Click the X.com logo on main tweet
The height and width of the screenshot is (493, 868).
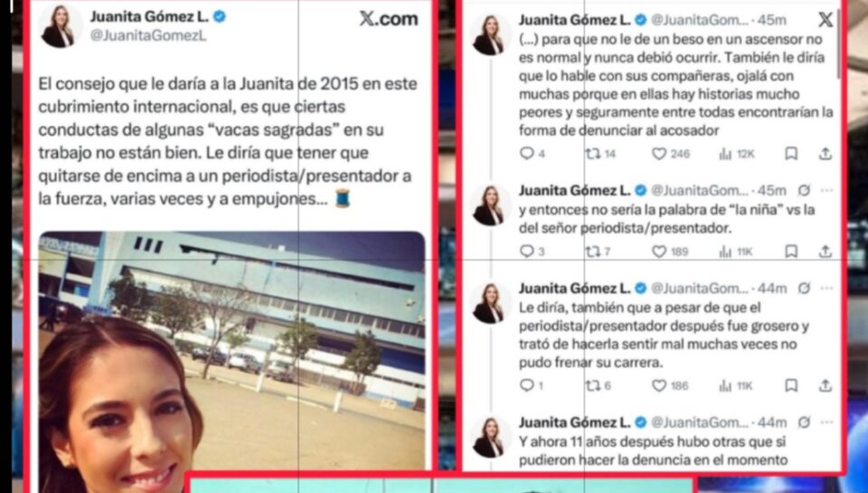pos(389,19)
